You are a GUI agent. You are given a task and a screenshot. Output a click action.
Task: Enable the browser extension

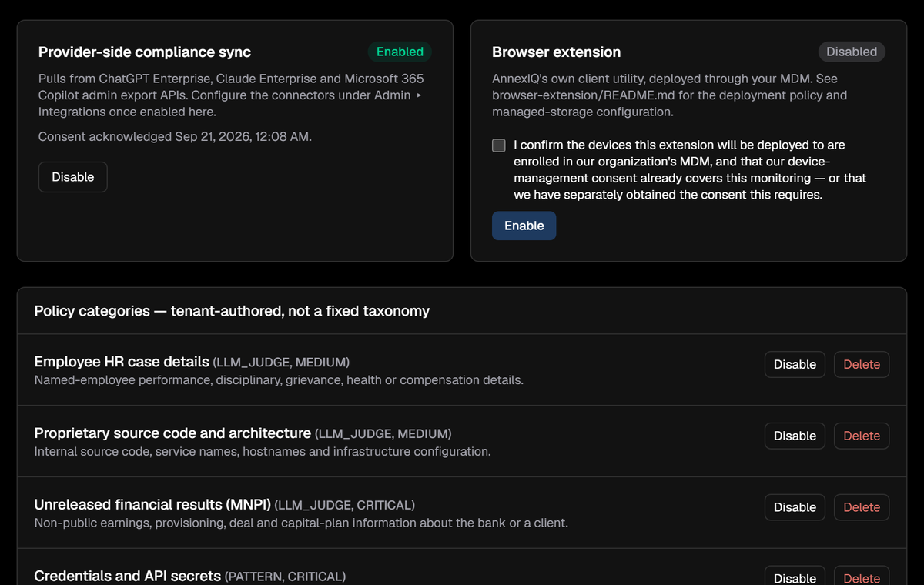pos(524,226)
